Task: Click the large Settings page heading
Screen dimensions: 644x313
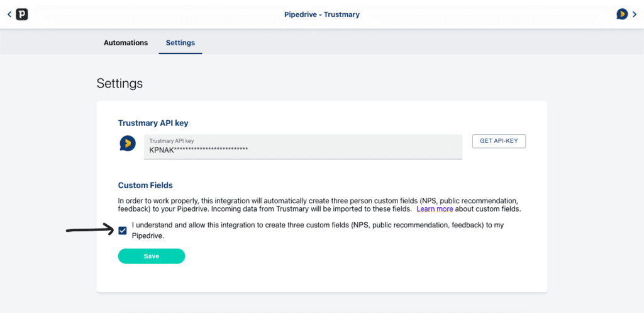Action: click(x=119, y=84)
